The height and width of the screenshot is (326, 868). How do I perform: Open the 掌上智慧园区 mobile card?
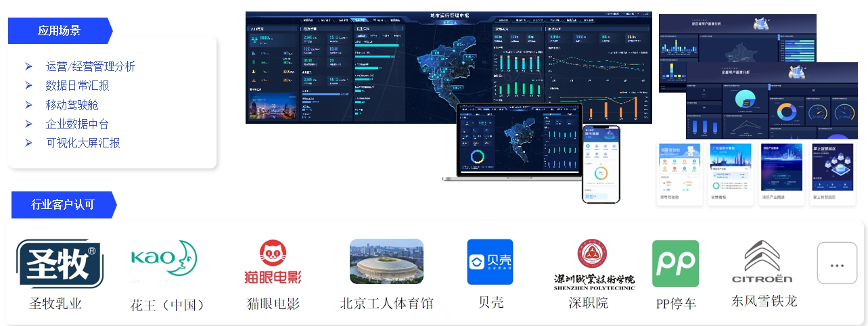[833, 174]
